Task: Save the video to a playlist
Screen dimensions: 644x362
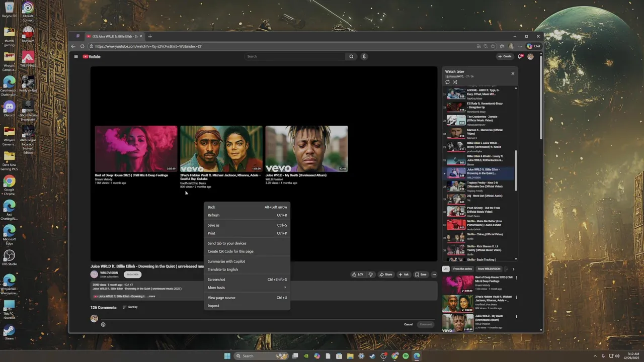Action: tap(421, 275)
